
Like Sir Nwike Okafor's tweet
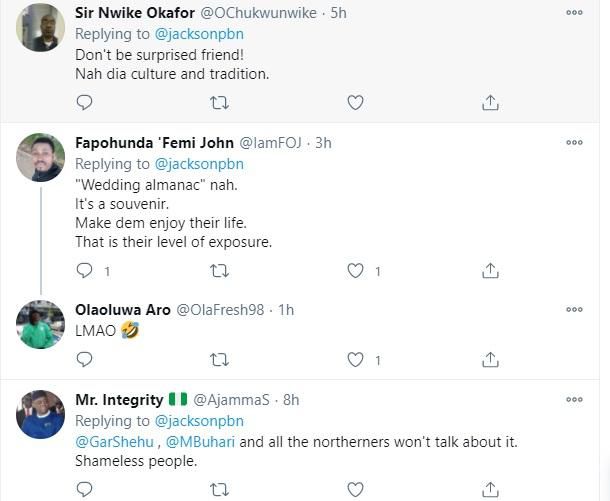[355, 102]
